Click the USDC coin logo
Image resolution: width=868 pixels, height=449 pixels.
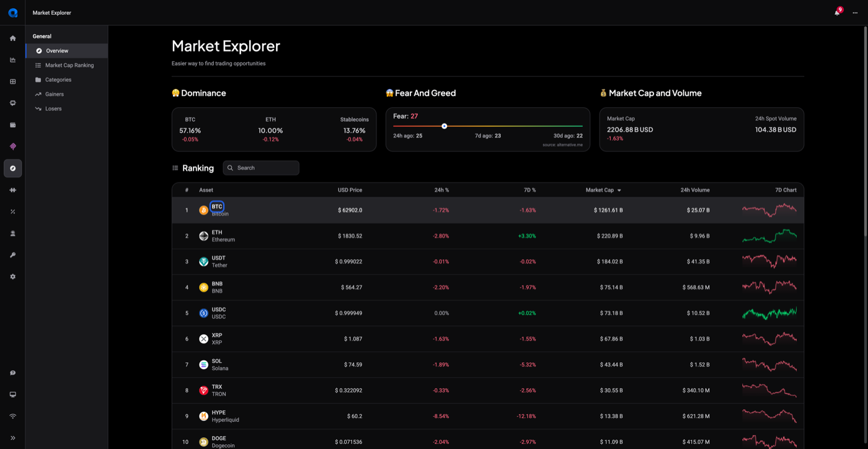tap(203, 313)
